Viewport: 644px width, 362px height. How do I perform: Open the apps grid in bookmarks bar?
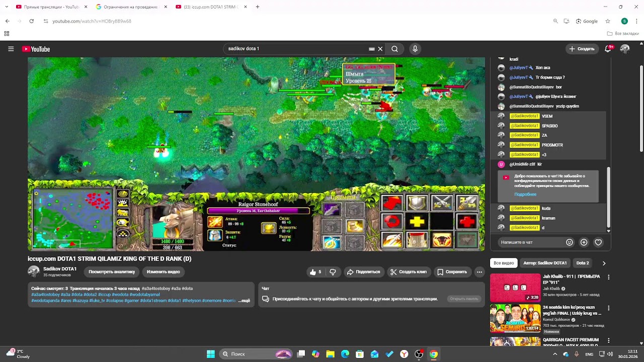pyautogui.click(x=7, y=34)
